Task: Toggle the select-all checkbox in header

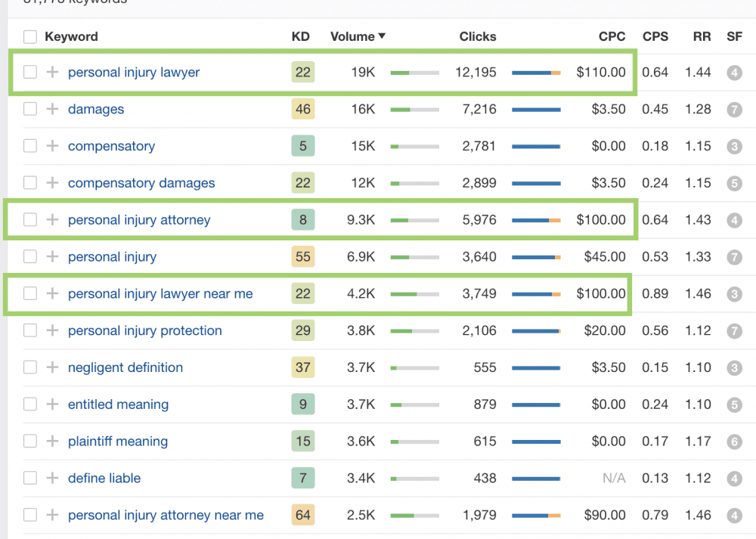Action: pos(30,36)
